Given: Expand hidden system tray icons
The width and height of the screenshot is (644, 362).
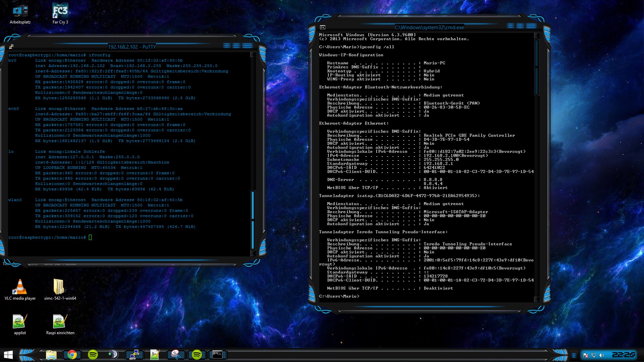Looking at the screenshot, I should (574, 355).
